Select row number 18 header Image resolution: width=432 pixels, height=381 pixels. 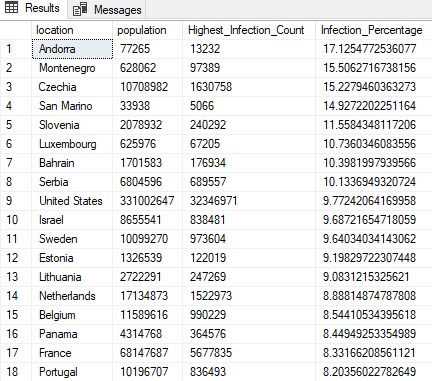(x=16, y=372)
